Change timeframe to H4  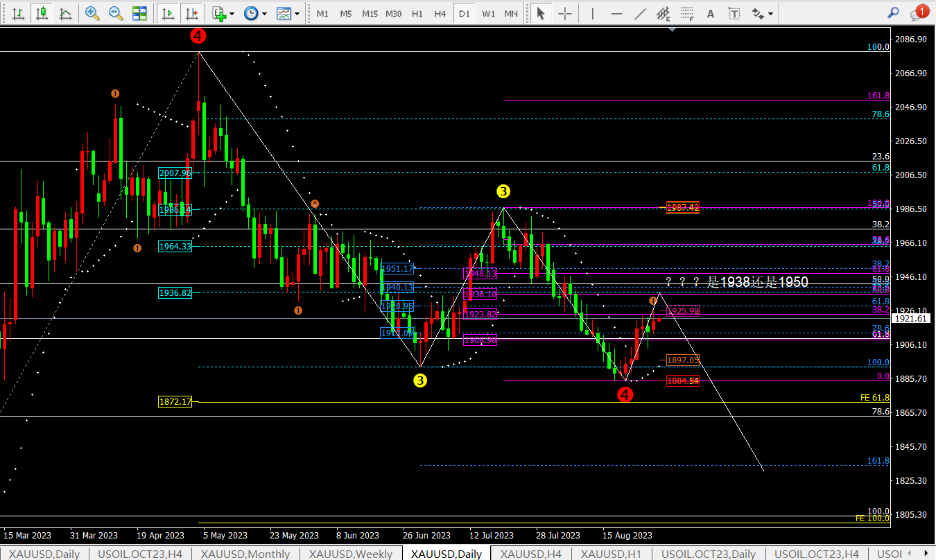point(440,13)
